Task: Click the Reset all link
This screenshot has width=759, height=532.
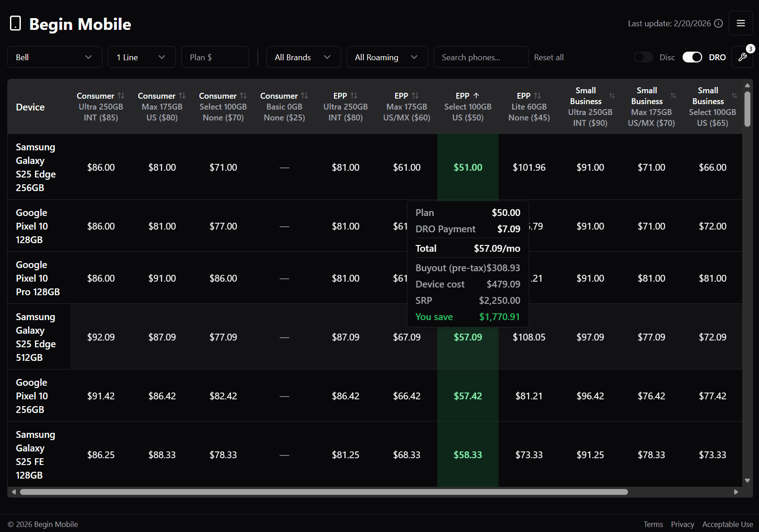Action: click(548, 57)
